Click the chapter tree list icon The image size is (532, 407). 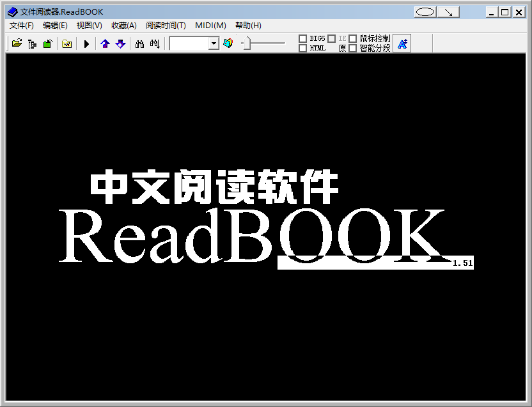pyautogui.click(x=32, y=43)
